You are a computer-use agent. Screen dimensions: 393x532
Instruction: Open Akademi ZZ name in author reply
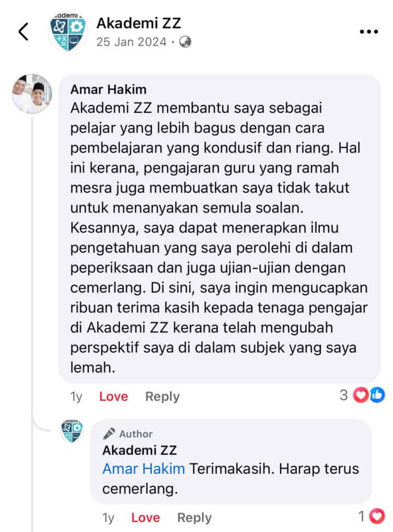139,450
